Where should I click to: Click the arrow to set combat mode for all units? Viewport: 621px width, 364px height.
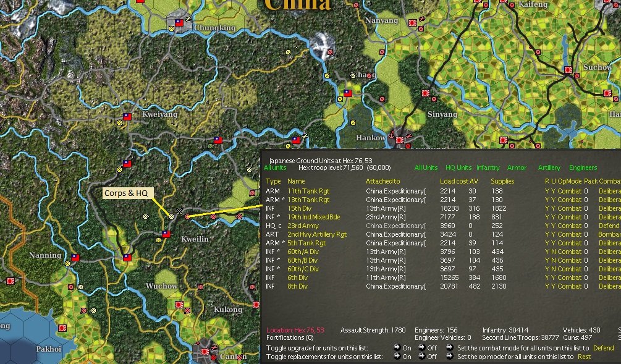coord(449,348)
